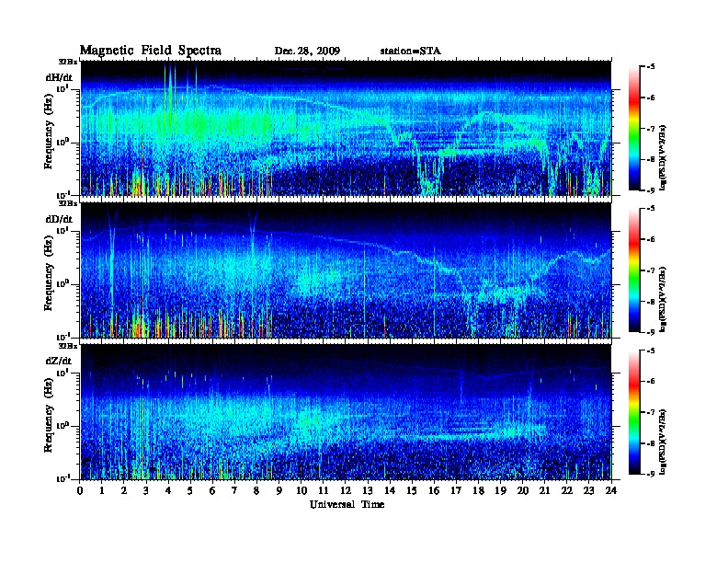Click the "-8" value on the dD/dt color scale
Viewport: 728px width, 563px height.
point(651,302)
